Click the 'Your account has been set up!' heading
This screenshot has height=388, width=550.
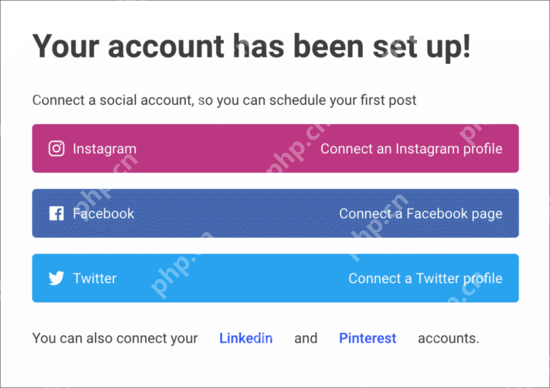[x=251, y=47]
